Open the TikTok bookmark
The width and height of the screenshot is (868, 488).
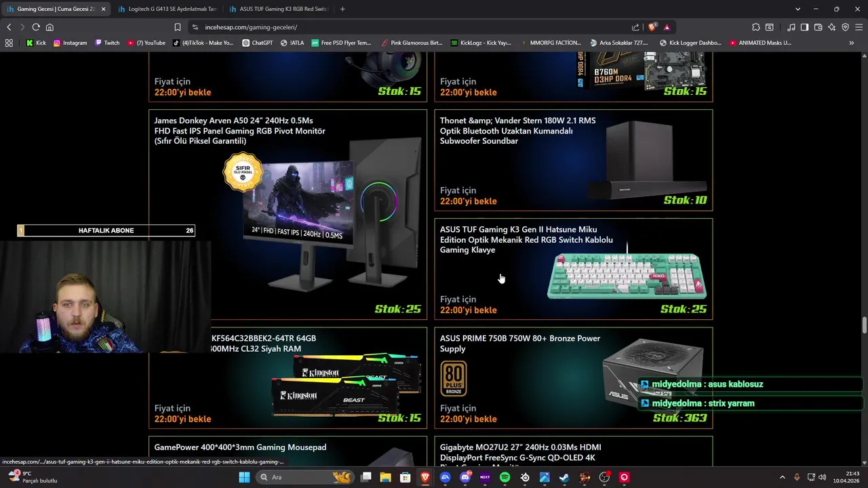coord(203,43)
